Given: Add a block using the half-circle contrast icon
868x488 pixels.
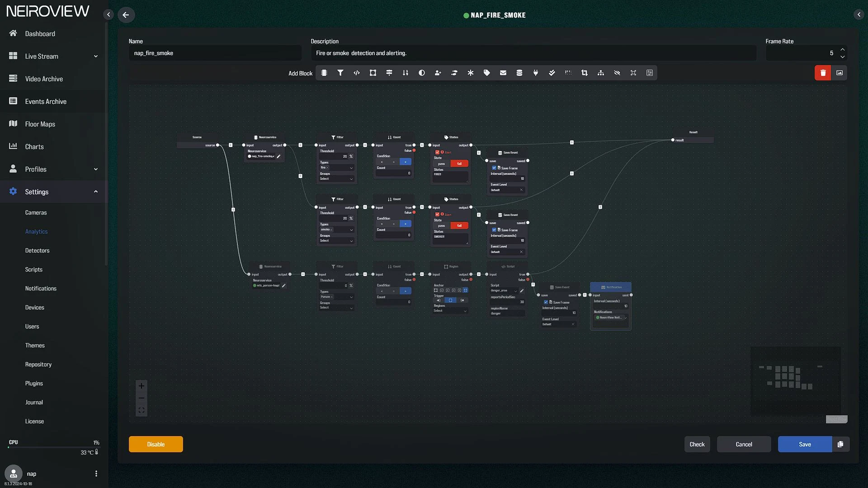Looking at the screenshot, I should click(422, 73).
